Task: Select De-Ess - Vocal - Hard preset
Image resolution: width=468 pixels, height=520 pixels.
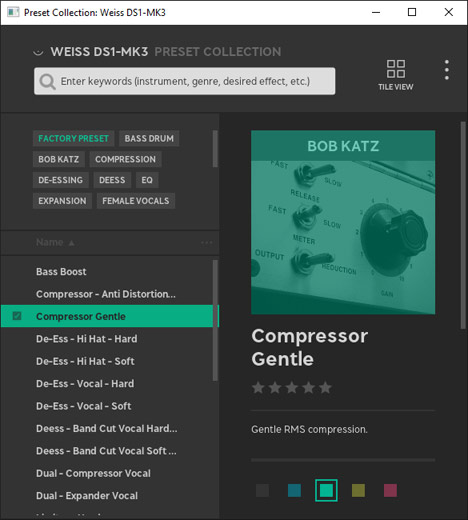Action: pos(107,383)
